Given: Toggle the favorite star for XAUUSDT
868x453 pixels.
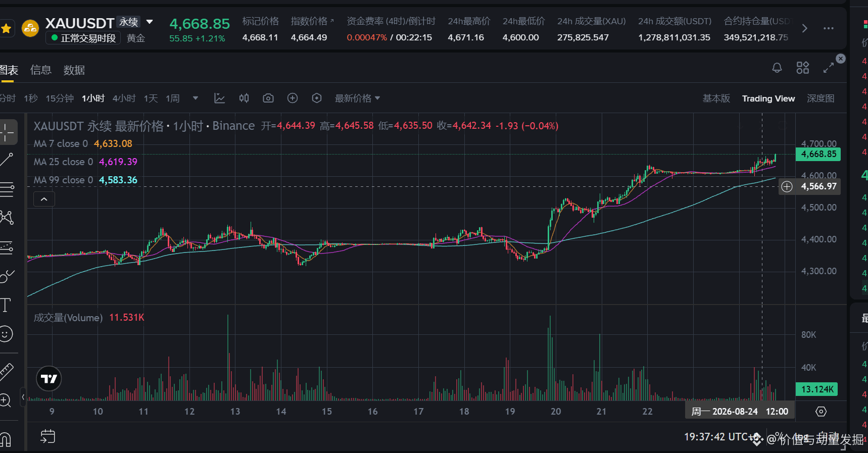Looking at the screenshot, I should coord(6,29).
